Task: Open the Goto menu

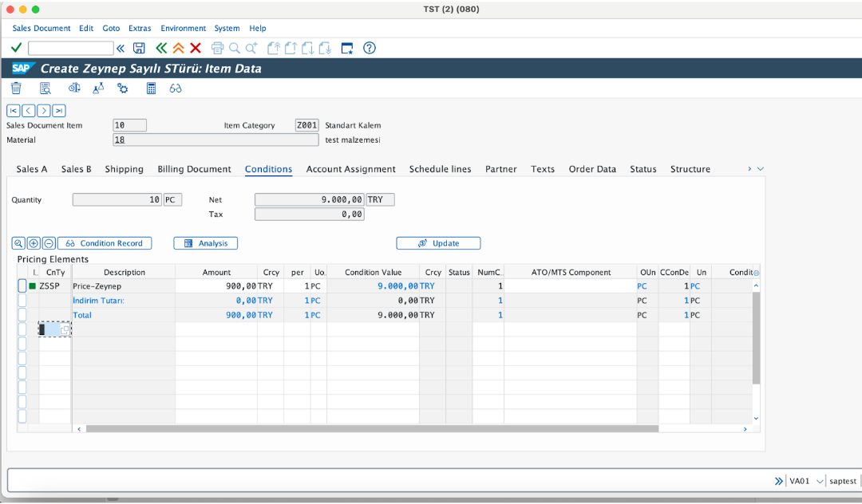Action: click(111, 28)
